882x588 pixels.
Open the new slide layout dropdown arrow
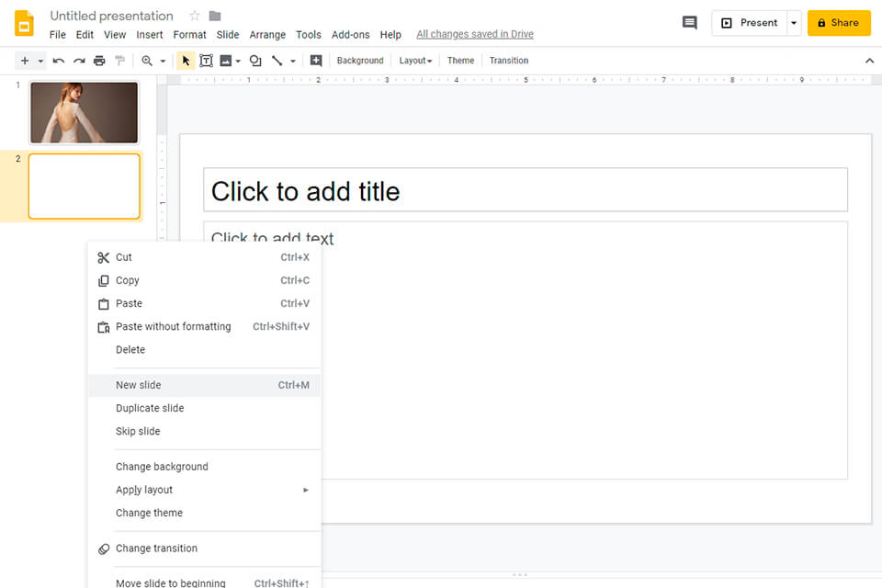pos(40,61)
